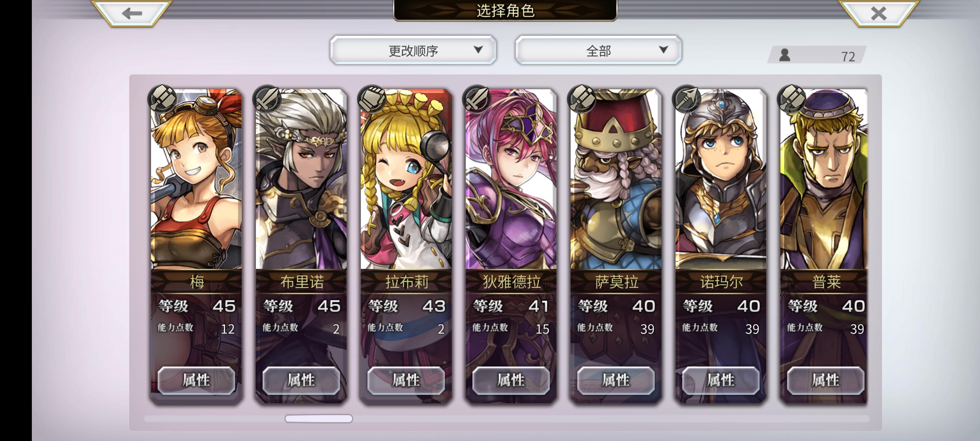980x441 pixels.
Task: Click the fist class icon on 拉布莉's card
Action: (x=372, y=98)
